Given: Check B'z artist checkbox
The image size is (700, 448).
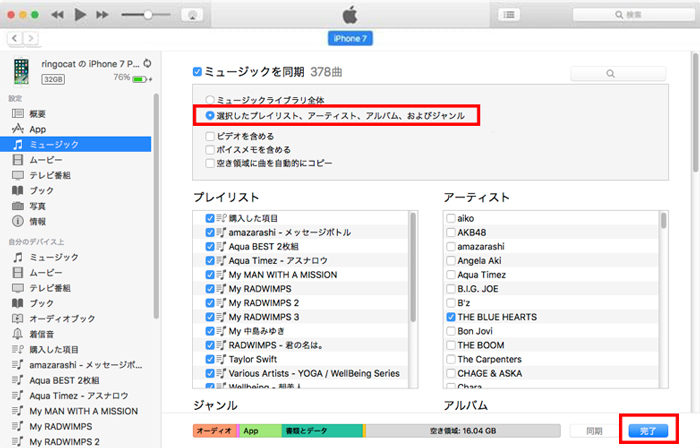Looking at the screenshot, I should click(x=451, y=303).
